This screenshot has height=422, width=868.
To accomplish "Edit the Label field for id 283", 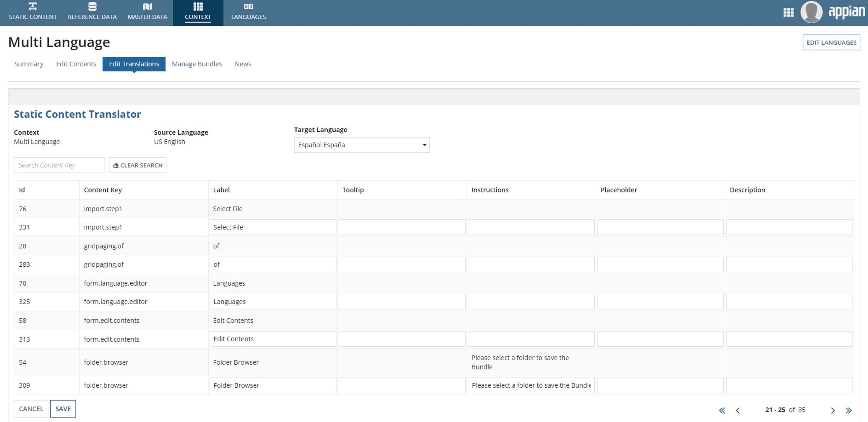I will pyautogui.click(x=273, y=265).
